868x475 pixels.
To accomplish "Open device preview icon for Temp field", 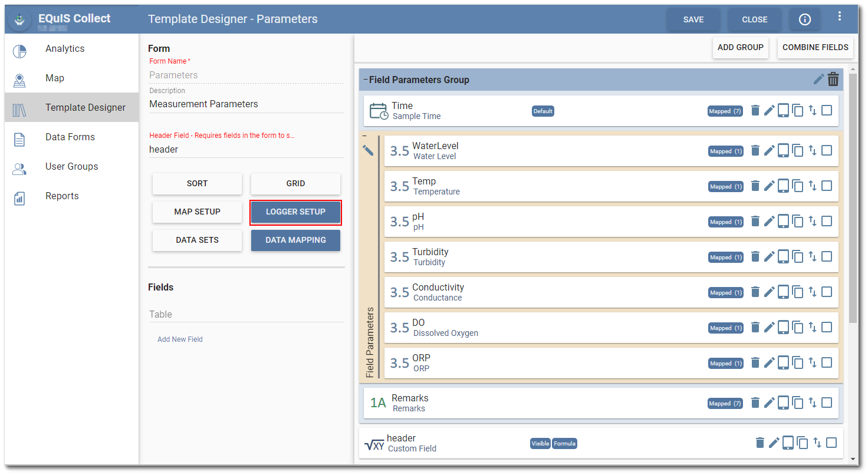I will coord(783,186).
